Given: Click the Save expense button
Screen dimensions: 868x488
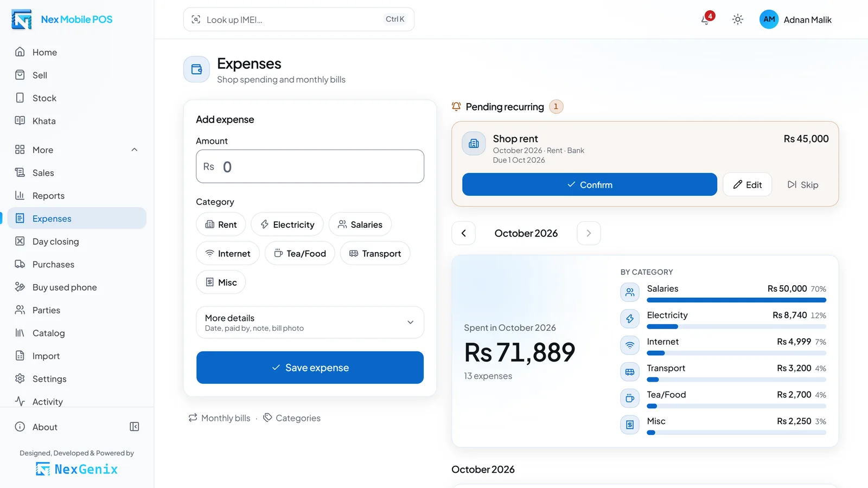Looking at the screenshot, I should pyautogui.click(x=310, y=368).
